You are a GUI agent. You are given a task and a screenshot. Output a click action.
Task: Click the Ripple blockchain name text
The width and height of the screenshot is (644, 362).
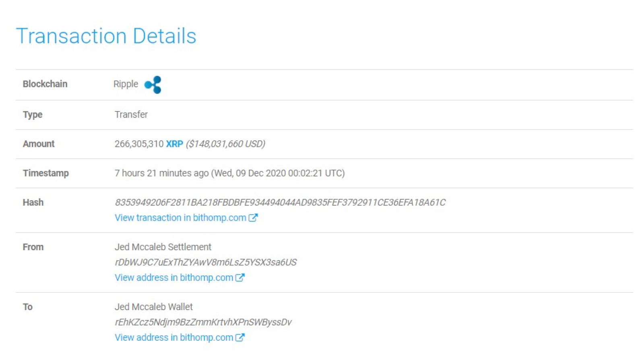tap(126, 84)
